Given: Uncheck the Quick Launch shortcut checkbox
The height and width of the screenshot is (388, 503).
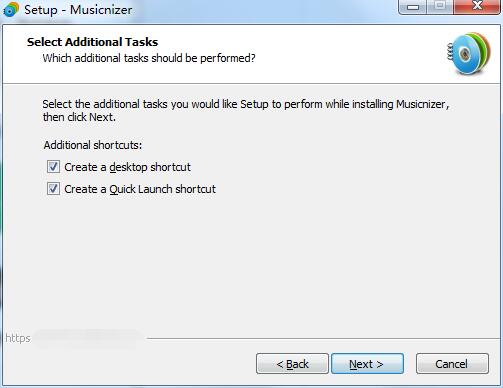Looking at the screenshot, I should 53,189.
